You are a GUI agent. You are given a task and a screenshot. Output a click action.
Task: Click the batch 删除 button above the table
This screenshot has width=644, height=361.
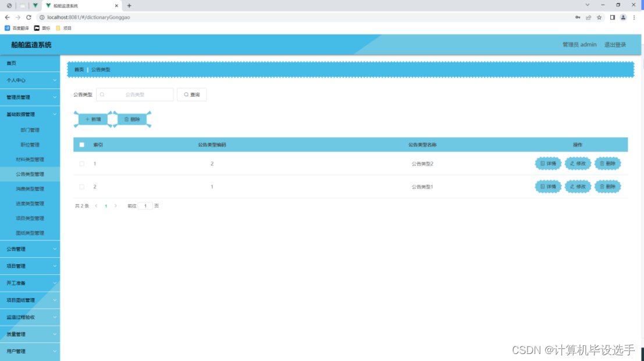[132, 119]
